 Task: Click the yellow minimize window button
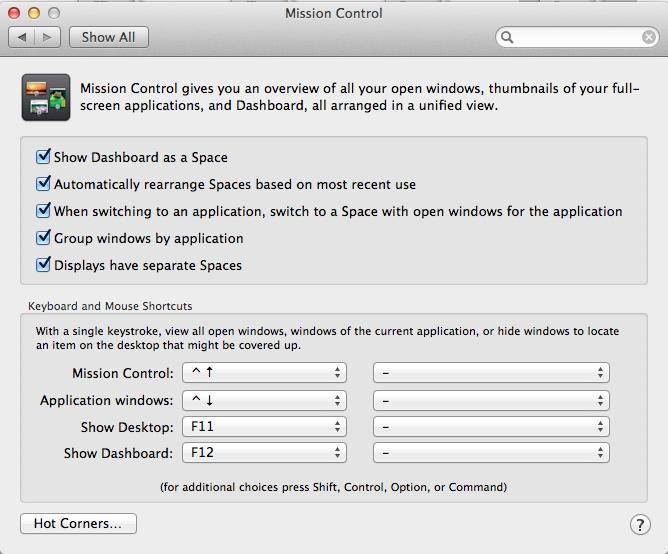(34, 13)
